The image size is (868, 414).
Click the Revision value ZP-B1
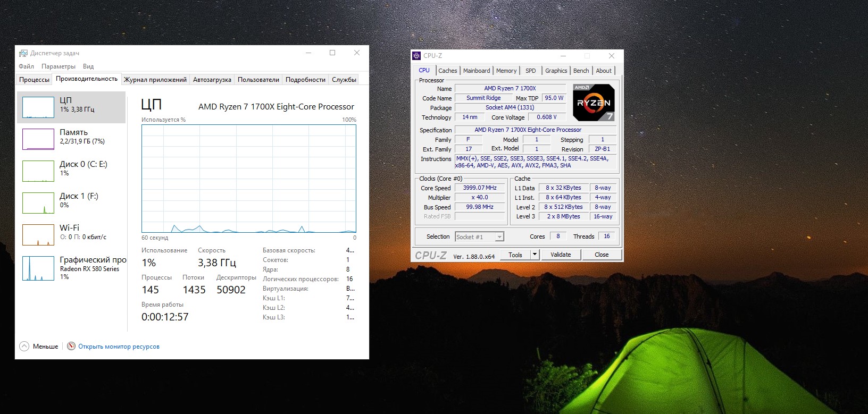(603, 149)
